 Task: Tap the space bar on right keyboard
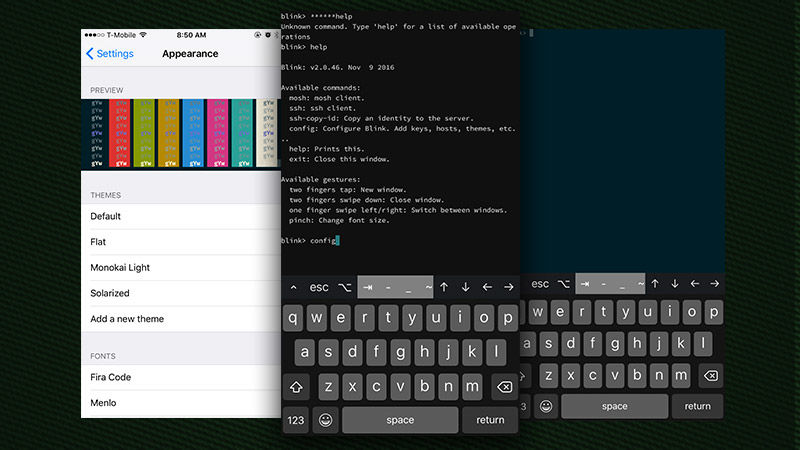[614, 406]
